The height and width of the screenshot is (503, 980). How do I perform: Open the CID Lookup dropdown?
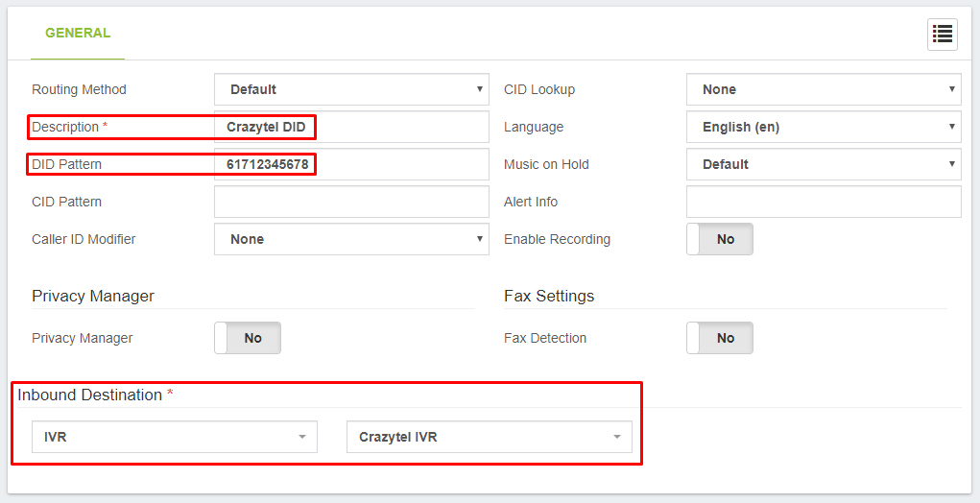[824, 89]
